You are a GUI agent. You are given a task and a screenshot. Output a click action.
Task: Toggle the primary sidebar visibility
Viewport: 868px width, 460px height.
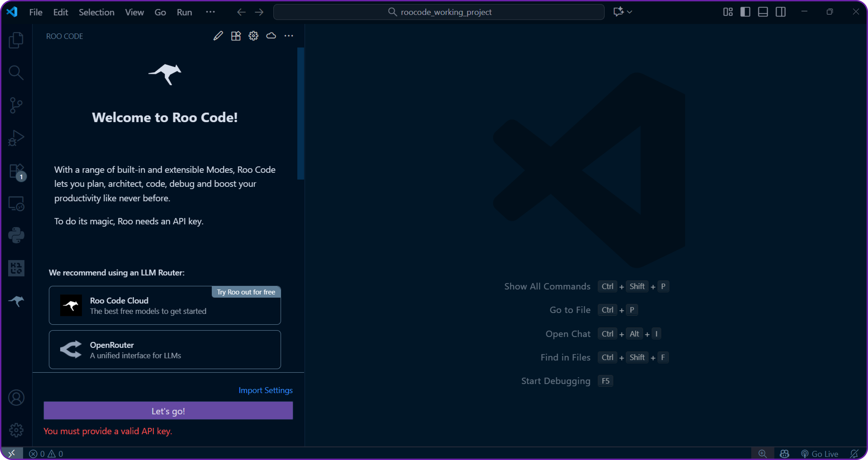745,12
